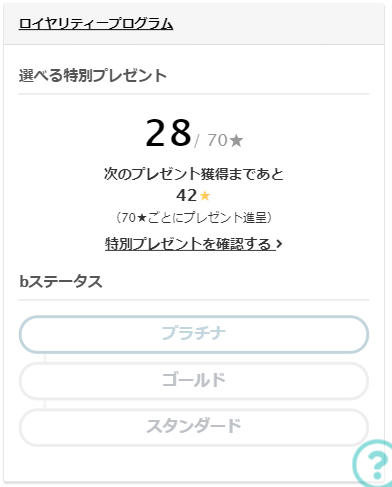The height and width of the screenshot is (487, 392).
Task: Click the remaining 42 stars number
Action: pos(187,195)
